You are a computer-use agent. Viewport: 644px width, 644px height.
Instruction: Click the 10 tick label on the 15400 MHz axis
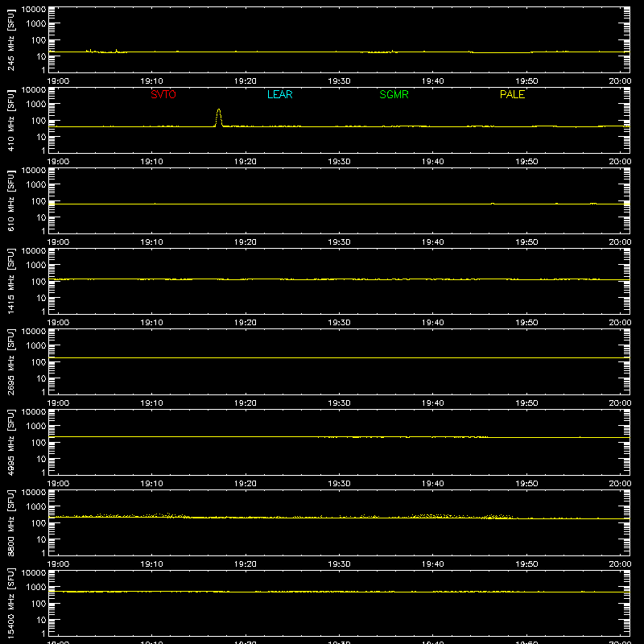pos(41,620)
